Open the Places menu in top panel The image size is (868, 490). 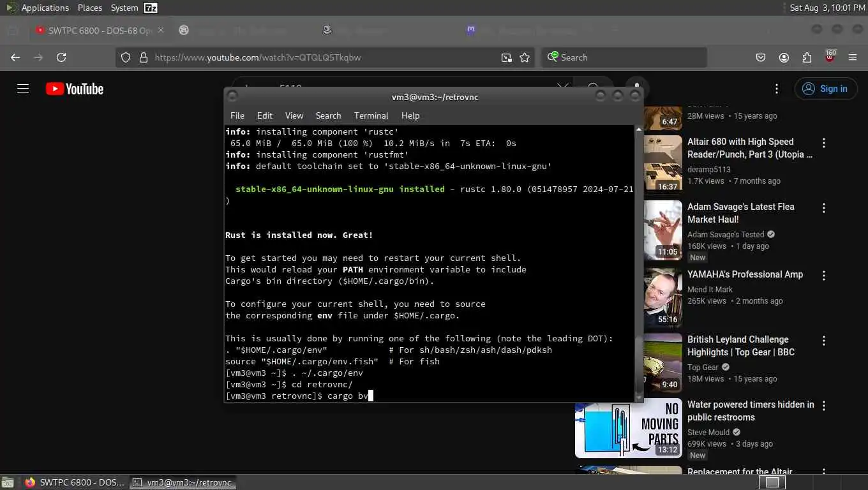(90, 8)
